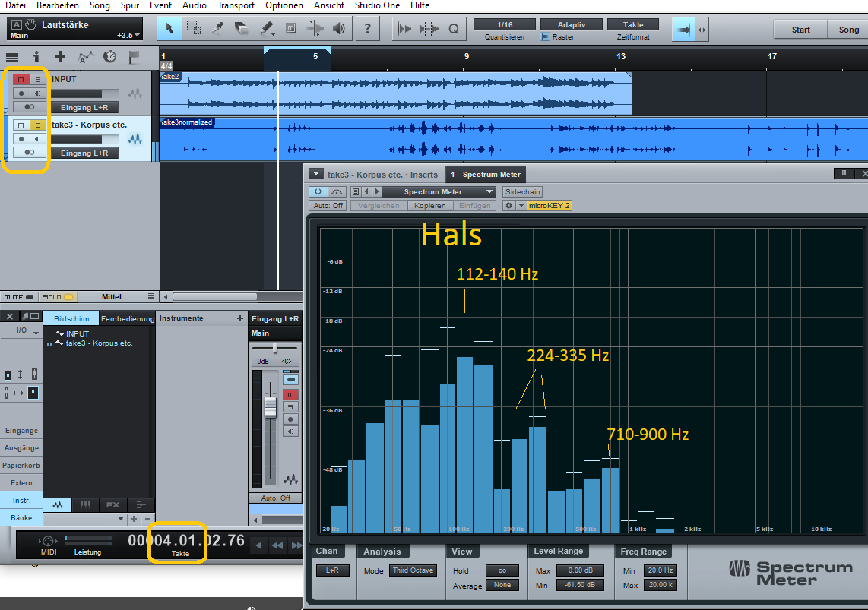Toggle the Raster snap checkbox

click(x=545, y=37)
